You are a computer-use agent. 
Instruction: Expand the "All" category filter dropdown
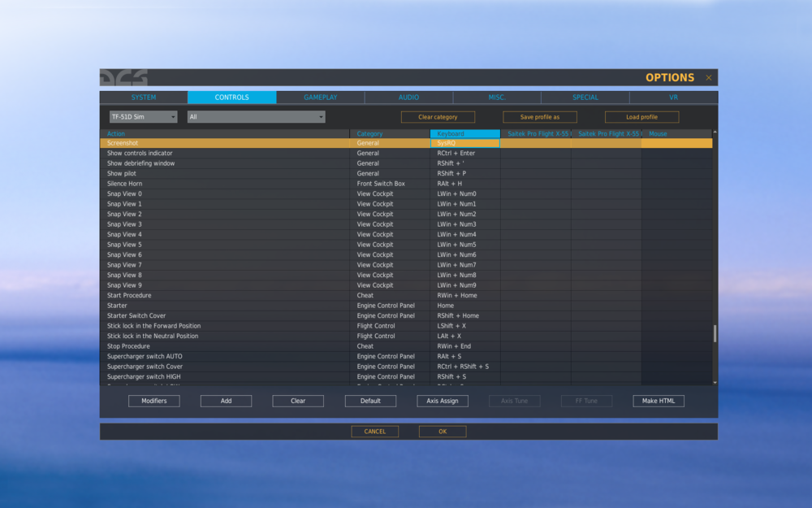pyautogui.click(x=255, y=116)
